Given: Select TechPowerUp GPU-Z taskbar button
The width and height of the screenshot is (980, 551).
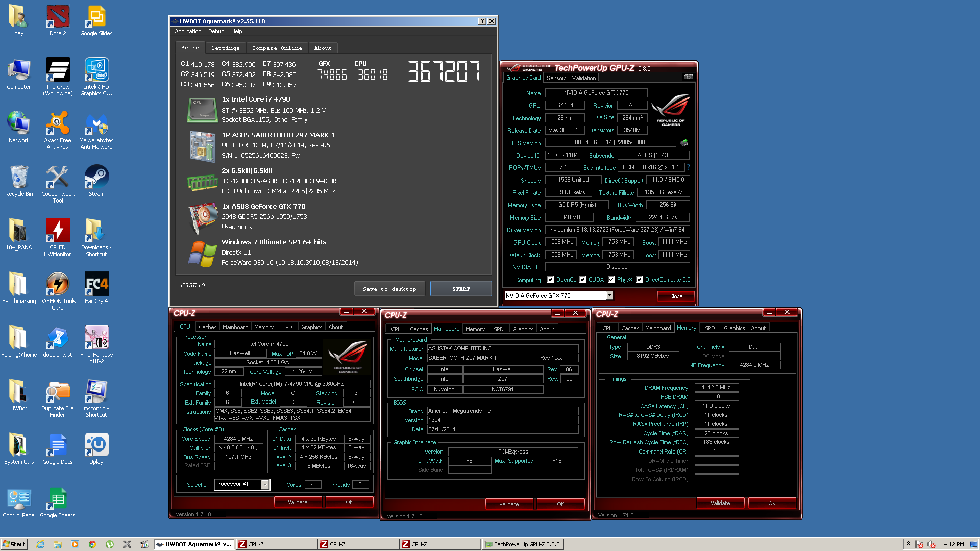Looking at the screenshot, I should [523, 544].
